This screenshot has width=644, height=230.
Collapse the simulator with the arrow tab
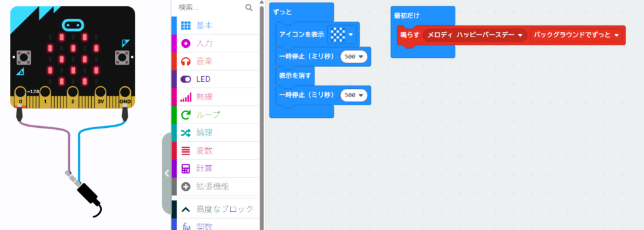pos(166,173)
